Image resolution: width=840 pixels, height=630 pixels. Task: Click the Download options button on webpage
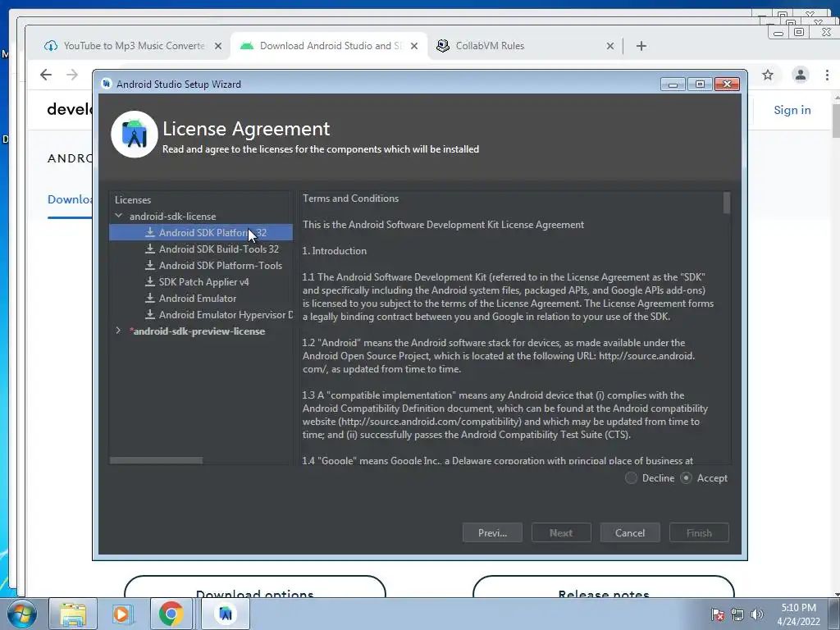tap(255, 587)
